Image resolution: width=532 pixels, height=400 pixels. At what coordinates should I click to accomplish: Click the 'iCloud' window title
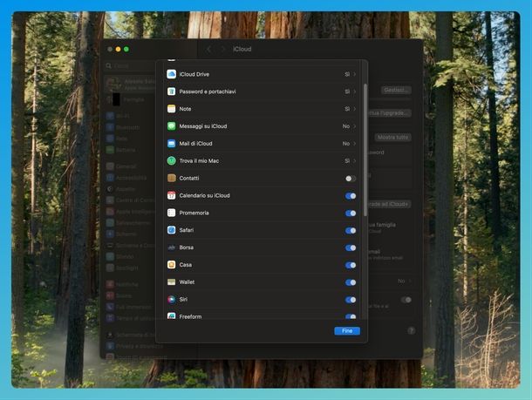click(x=242, y=49)
